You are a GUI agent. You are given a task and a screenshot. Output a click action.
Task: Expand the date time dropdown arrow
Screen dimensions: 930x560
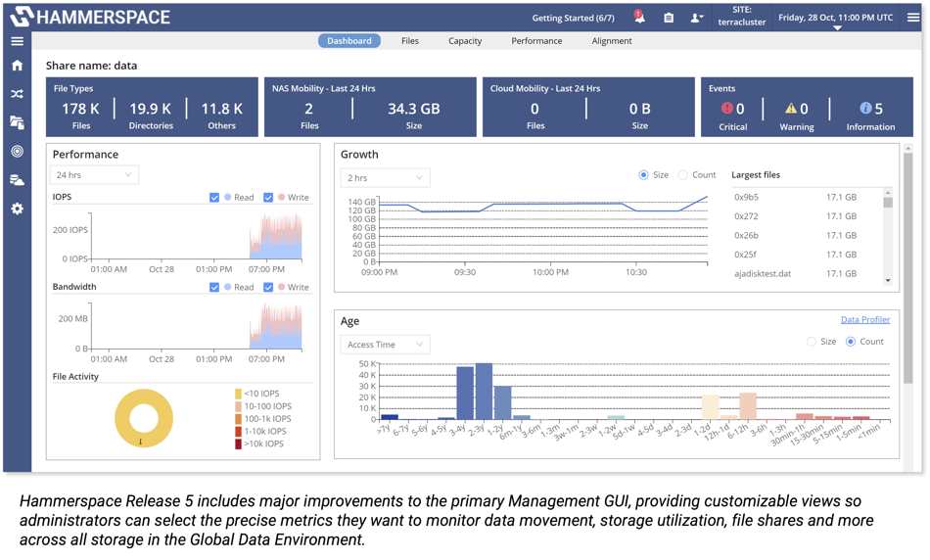point(837,27)
